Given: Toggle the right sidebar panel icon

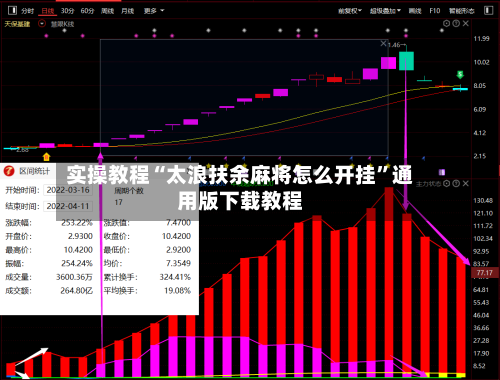Looking at the screenshot, I should [x=488, y=10].
